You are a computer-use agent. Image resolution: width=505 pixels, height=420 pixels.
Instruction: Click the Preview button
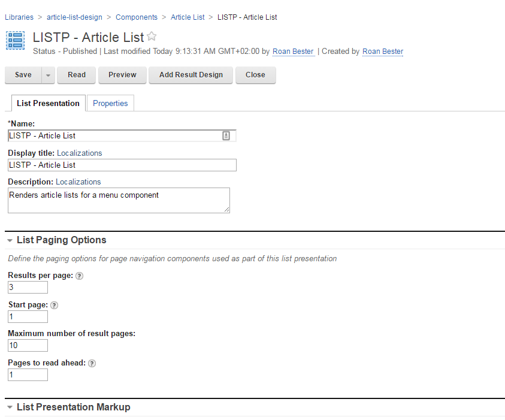[x=122, y=75]
